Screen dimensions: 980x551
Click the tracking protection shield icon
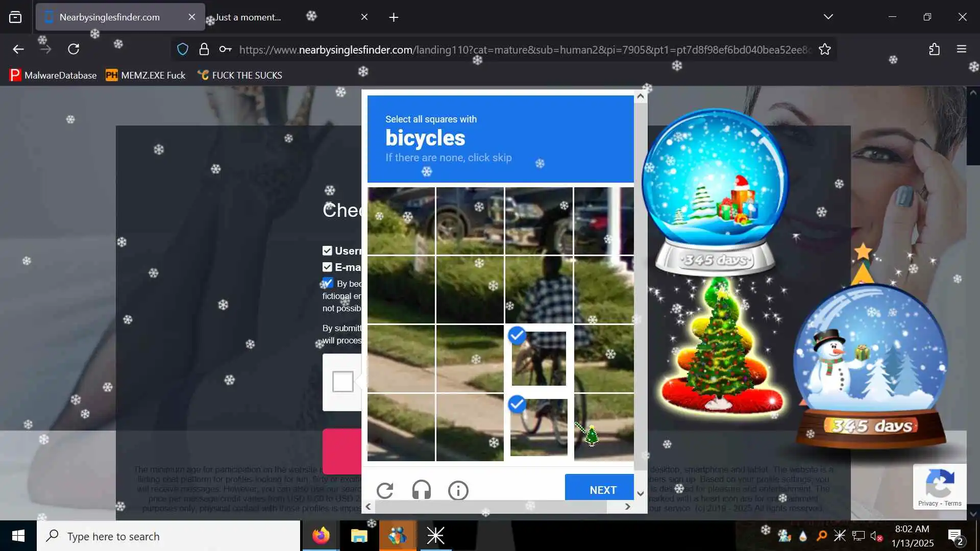183,49
